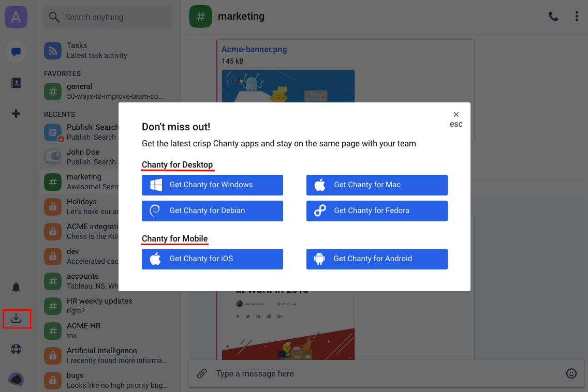Click the Holidays lock icon
Screen dimensions: 588x392
tap(53, 206)
